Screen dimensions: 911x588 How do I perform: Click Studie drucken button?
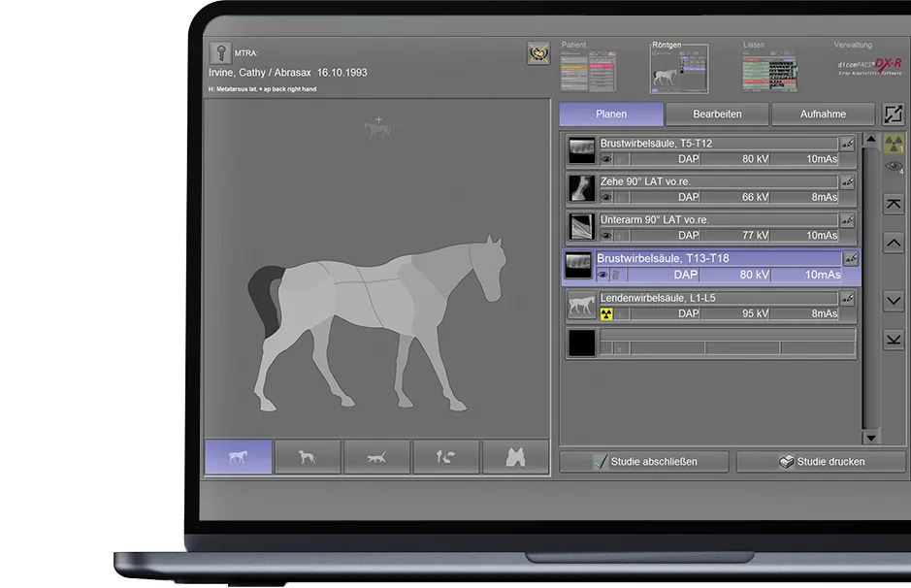[x=821, y=462]
